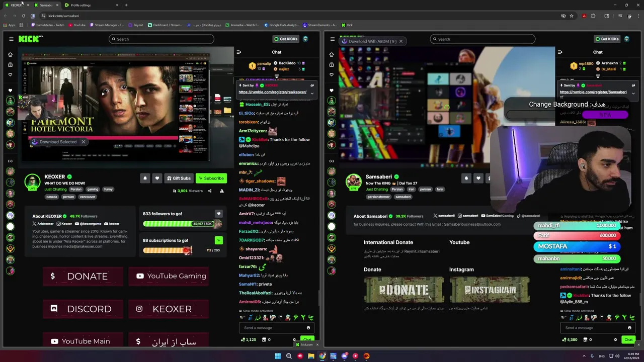Screen dimensions: 644x362
Task: Open the hamburger menu in KEOXER window
Action: tap(11, 39)
